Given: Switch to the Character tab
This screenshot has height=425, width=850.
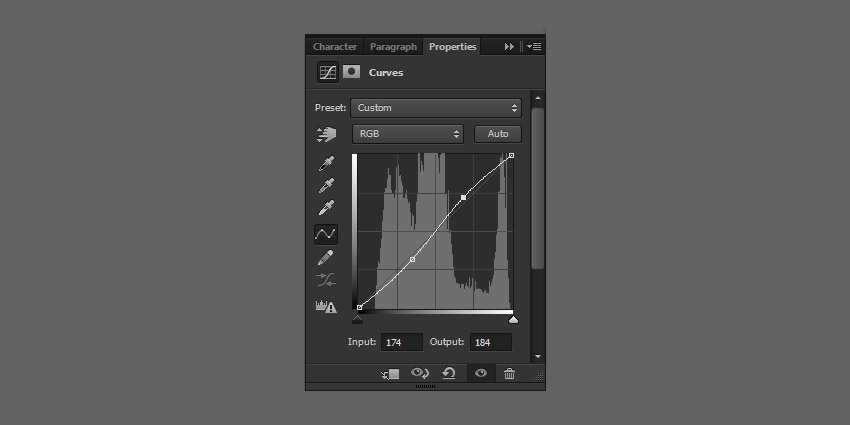Looking at the screenshot, I should (335, 47).
